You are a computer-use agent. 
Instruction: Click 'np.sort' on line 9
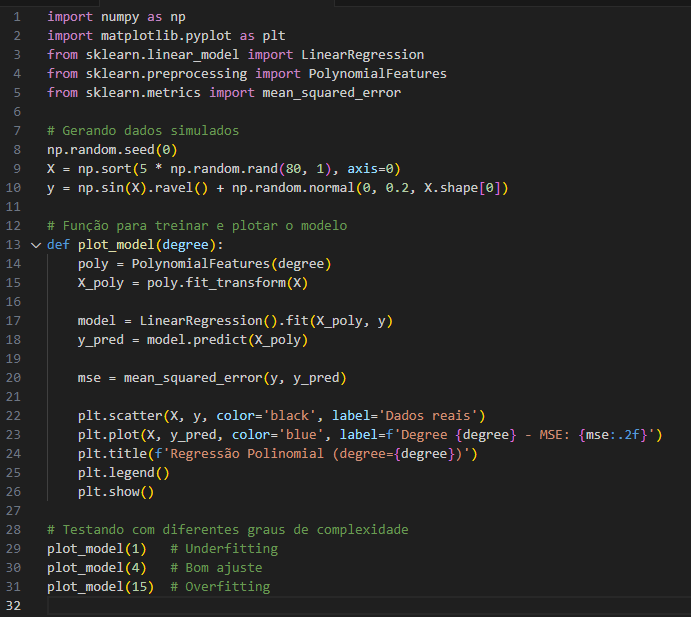(105, 169)
